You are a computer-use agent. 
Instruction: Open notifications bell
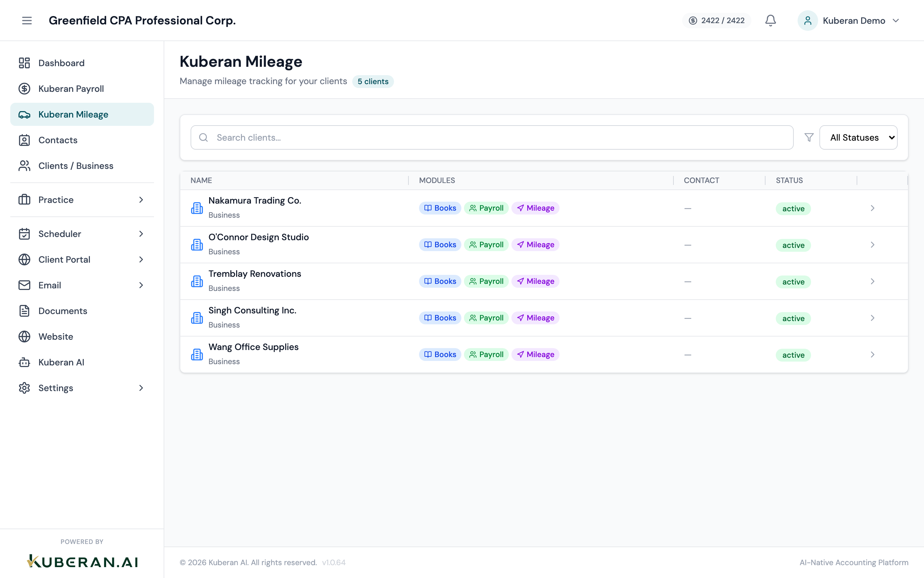pos(771,20)
